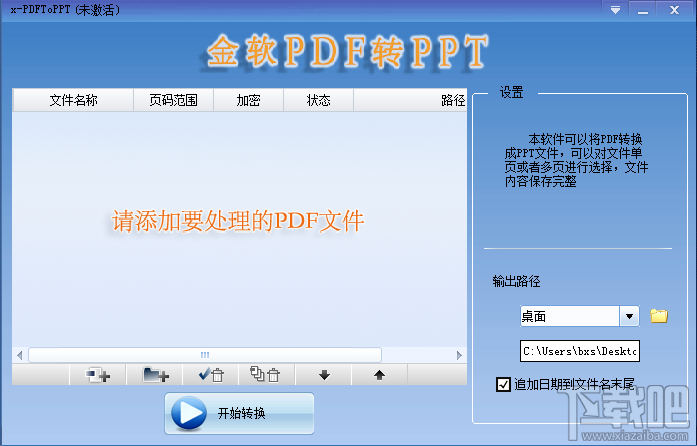
Task: Open the 桌面 output path dropdown
Action: click(x=629, y=316)
